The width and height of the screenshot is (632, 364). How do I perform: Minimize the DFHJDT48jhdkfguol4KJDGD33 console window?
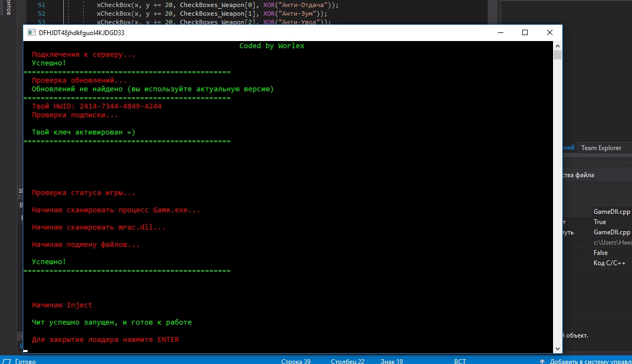click(501, 32)
